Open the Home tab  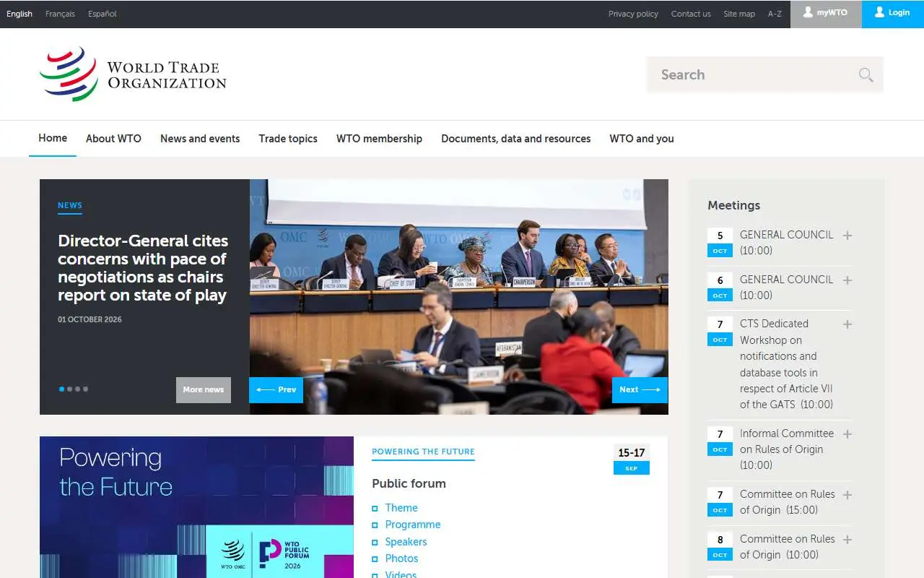coord(53,138)
